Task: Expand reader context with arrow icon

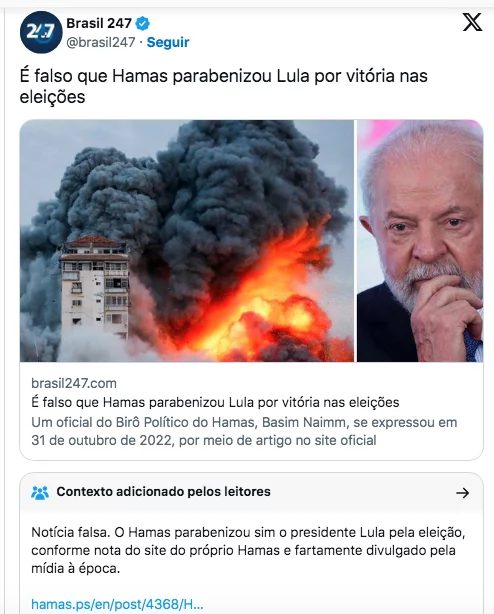Action: (x=463, y=493)
